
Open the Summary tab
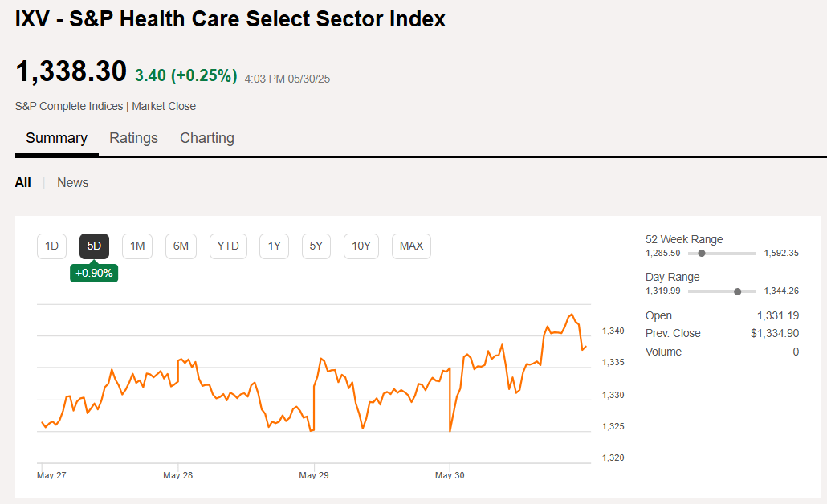tap(56, 138)
